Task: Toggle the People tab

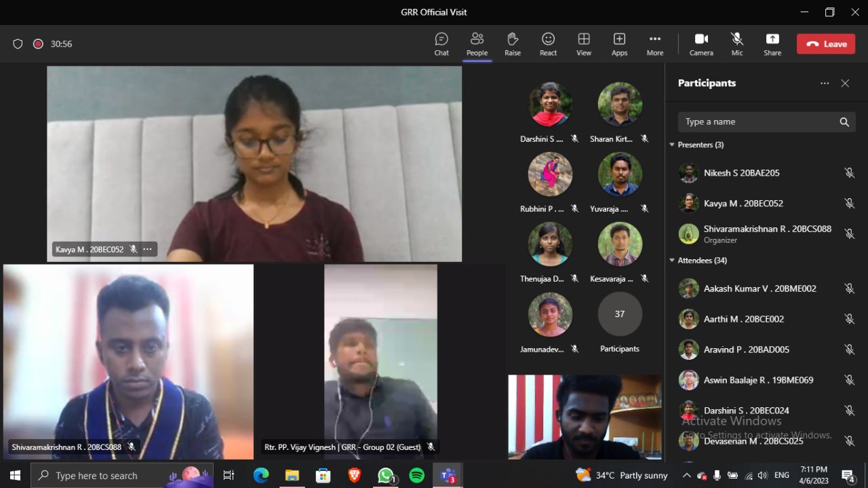Action: (x=477, y=44)
